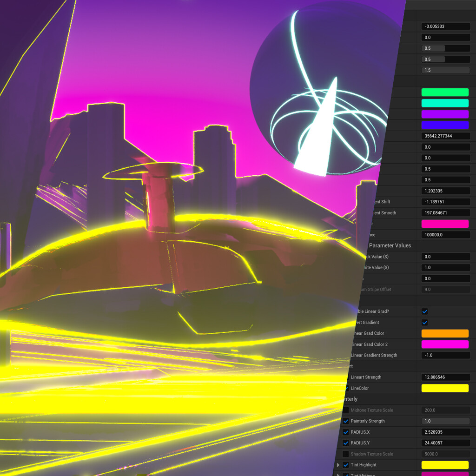Uncheck the Enable Linear Grad? checkbox
The width and height of the screenshot is (476, 476).
[424, 311]
